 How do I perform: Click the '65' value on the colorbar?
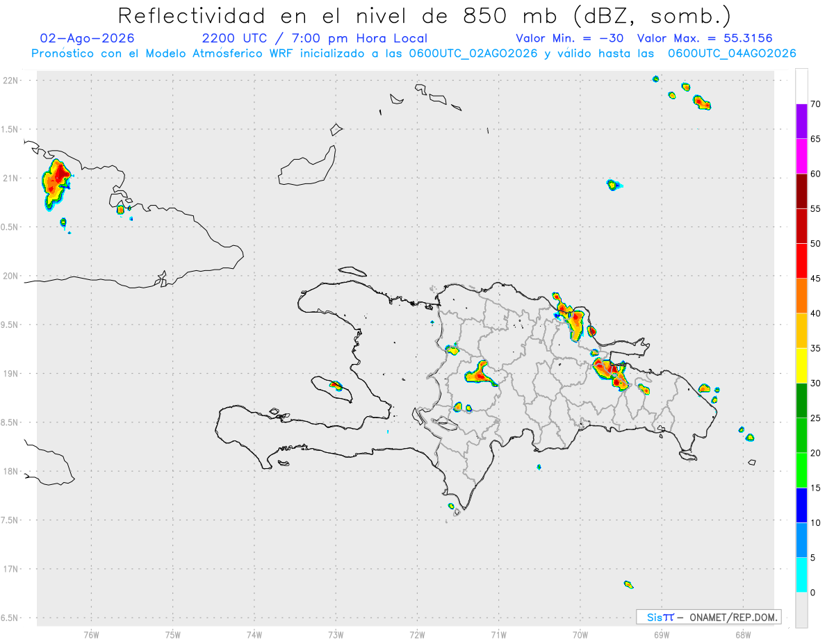[x=815, y=139]
